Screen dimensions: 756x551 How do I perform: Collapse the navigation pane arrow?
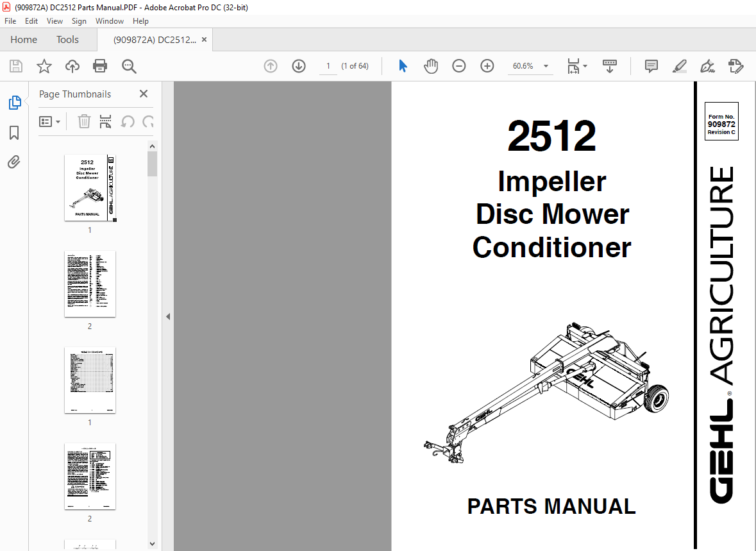pos(168,316)
